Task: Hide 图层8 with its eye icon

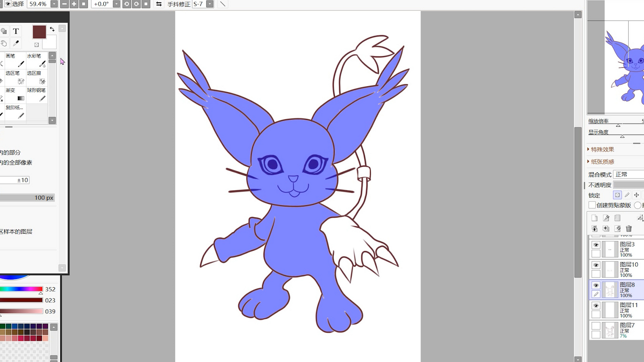Action: click(x=596, y=285)
